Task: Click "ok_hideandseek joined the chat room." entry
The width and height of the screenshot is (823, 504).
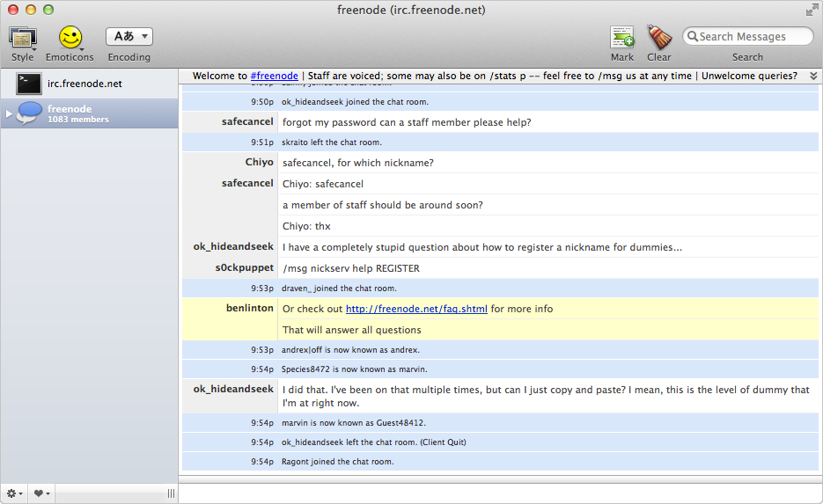Action: [355, 102]
